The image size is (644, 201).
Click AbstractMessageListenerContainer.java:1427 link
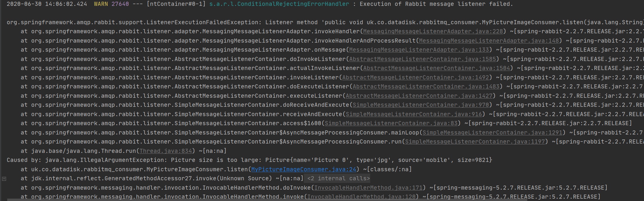419,96
